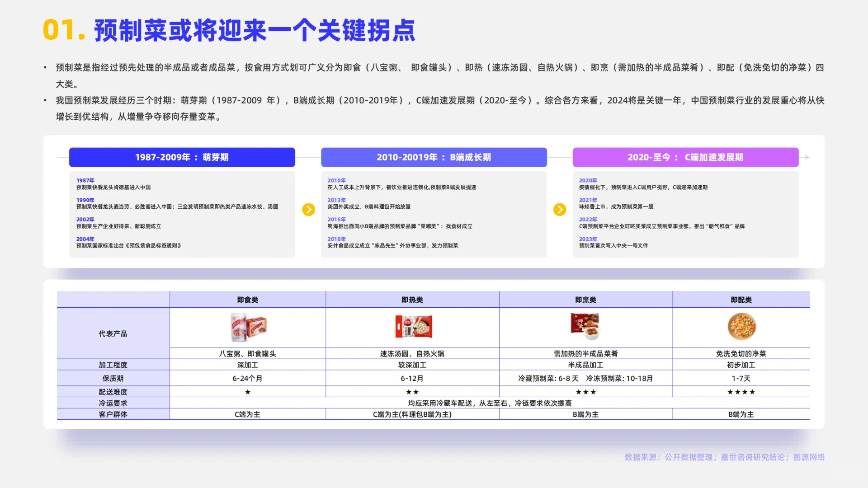Click the eight-treasure porridge product image
Viewport: 868px width, 488px height.
coord(248,327)
